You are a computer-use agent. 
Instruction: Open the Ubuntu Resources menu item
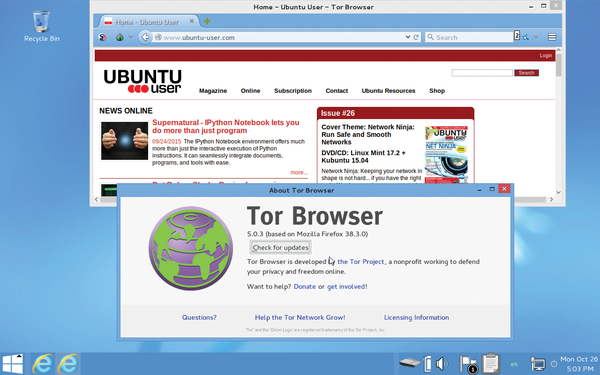(388, 91)
